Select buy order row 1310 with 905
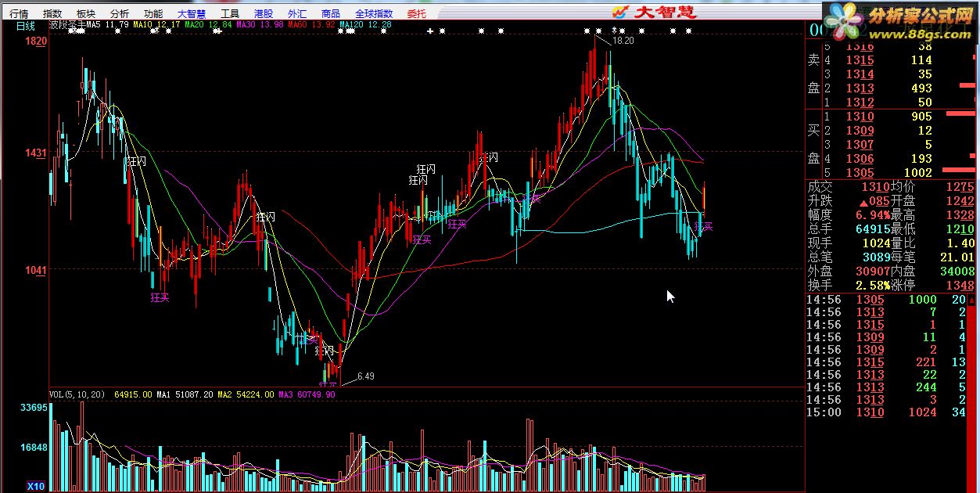The height and width of the screenshot is (493, 980). pyautogui.click(x=892, y=117)
